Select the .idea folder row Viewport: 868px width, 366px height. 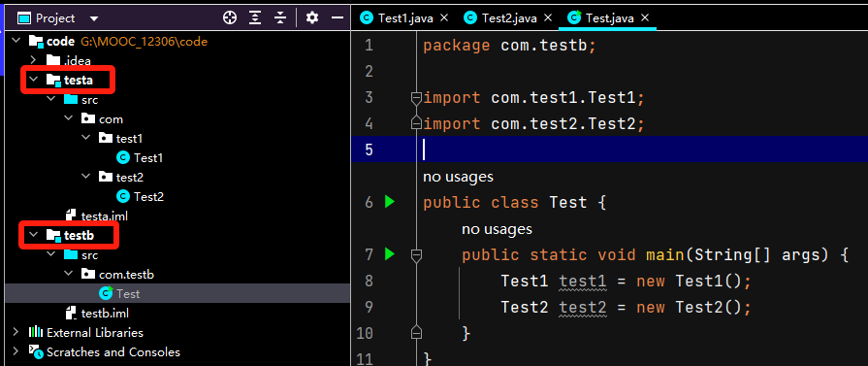(177, 60)
